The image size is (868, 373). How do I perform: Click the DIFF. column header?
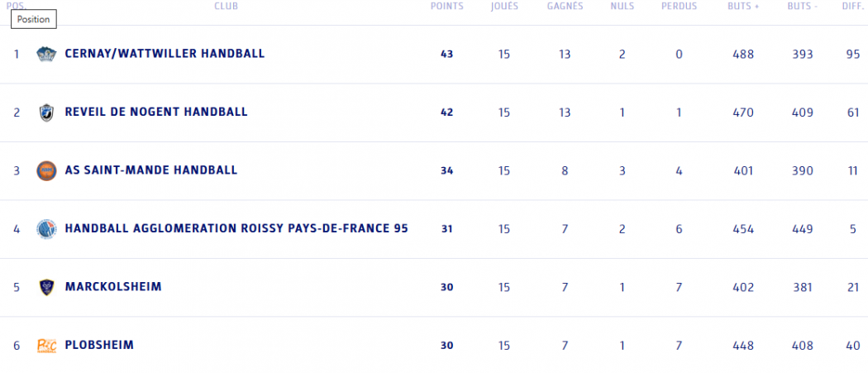[853, 6]
